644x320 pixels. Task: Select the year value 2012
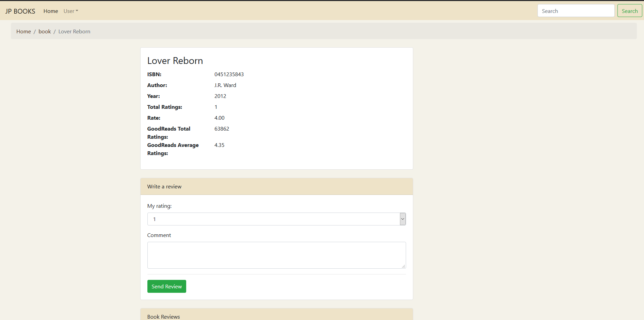[220, 96]
